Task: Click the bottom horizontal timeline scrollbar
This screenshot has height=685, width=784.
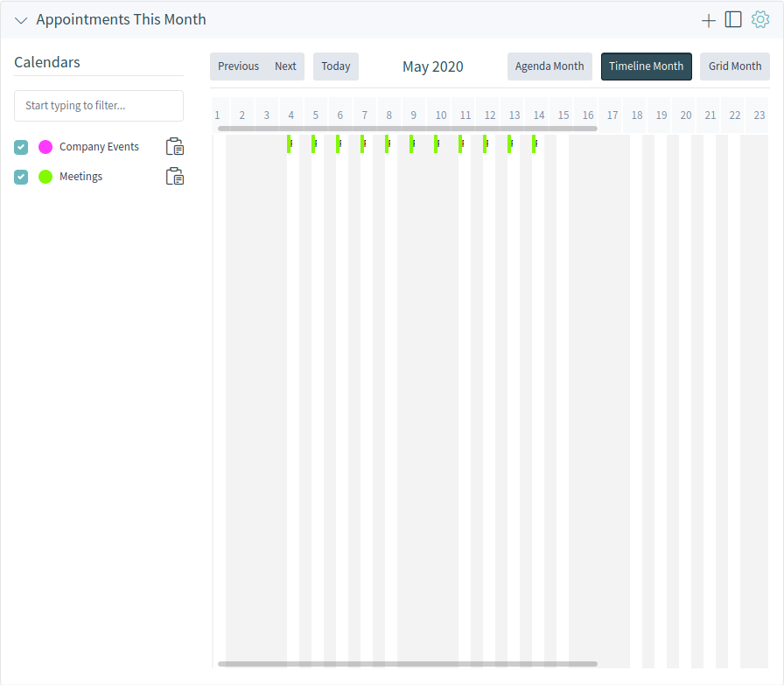Action: [x=408, y=664]
